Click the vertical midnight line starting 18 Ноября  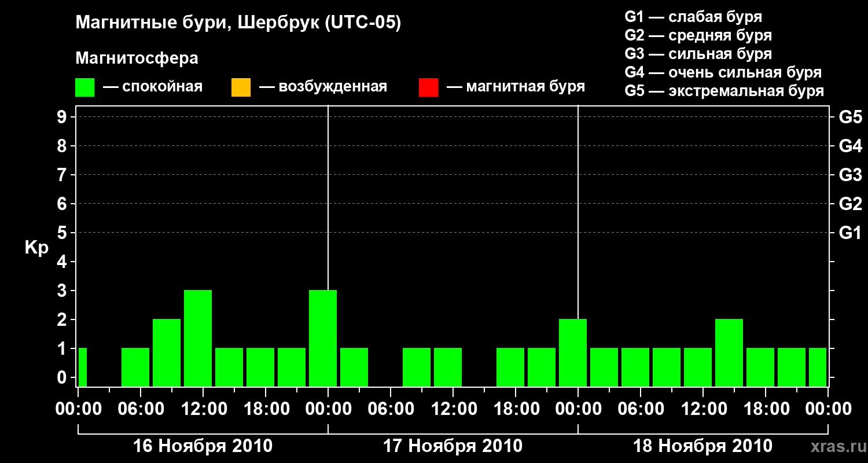[x=578, y=211]
